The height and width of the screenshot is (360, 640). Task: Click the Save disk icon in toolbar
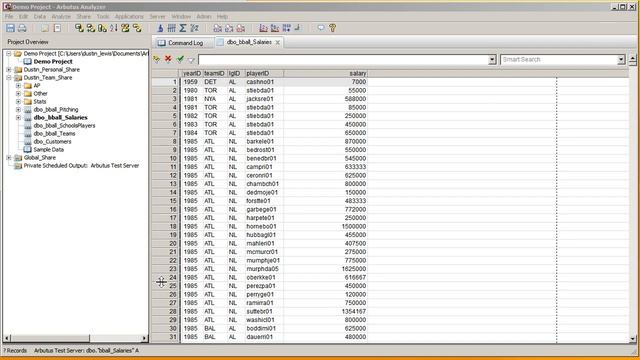point(10,28)
